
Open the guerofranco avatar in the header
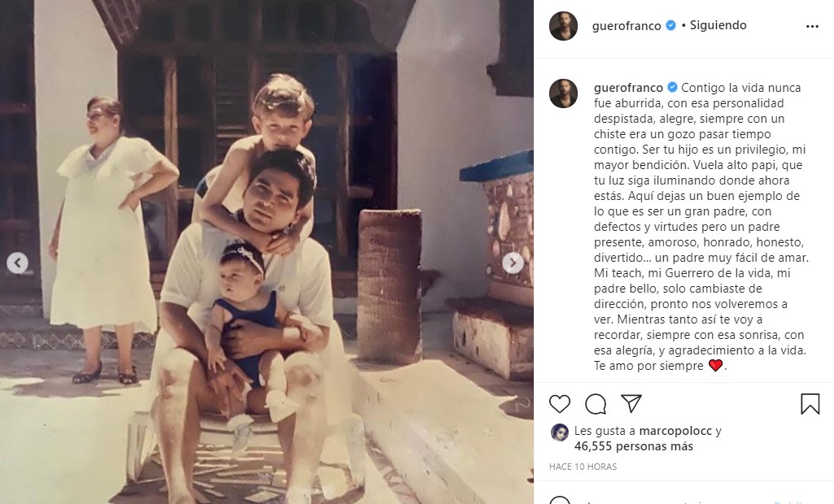coord(563,26)
